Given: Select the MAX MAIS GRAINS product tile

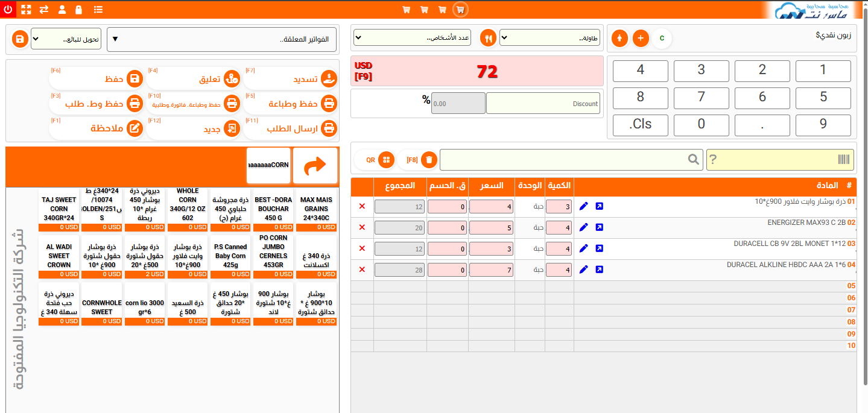Looking at the screenshot, I should click(317, 209).
